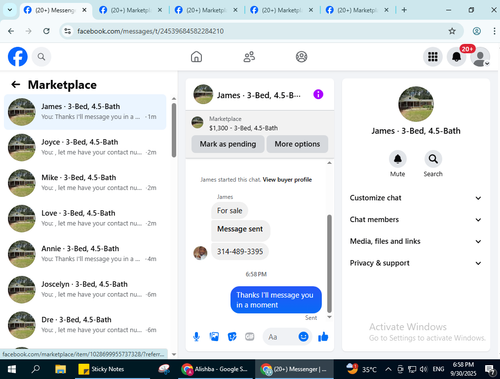The width and height of the screenshot is (500, 379).
Task: Open the Friends icon in top navigation
Action: coord(249,57)
